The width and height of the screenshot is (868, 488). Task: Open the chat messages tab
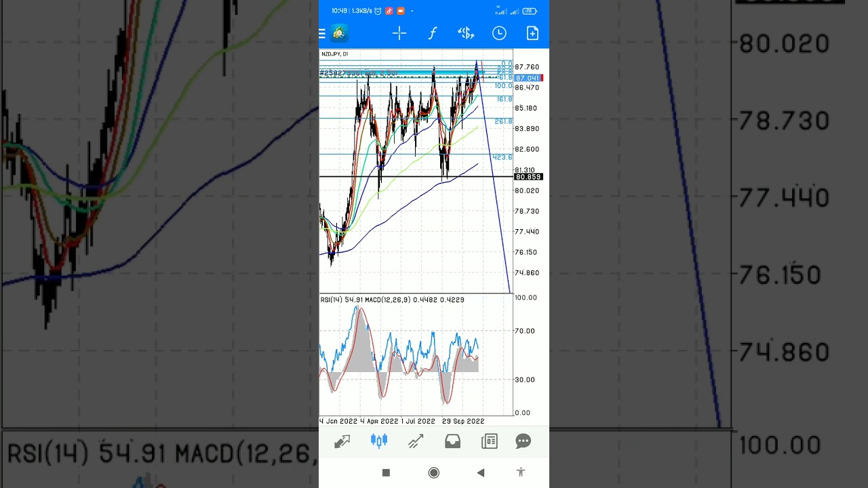(524, 442)
